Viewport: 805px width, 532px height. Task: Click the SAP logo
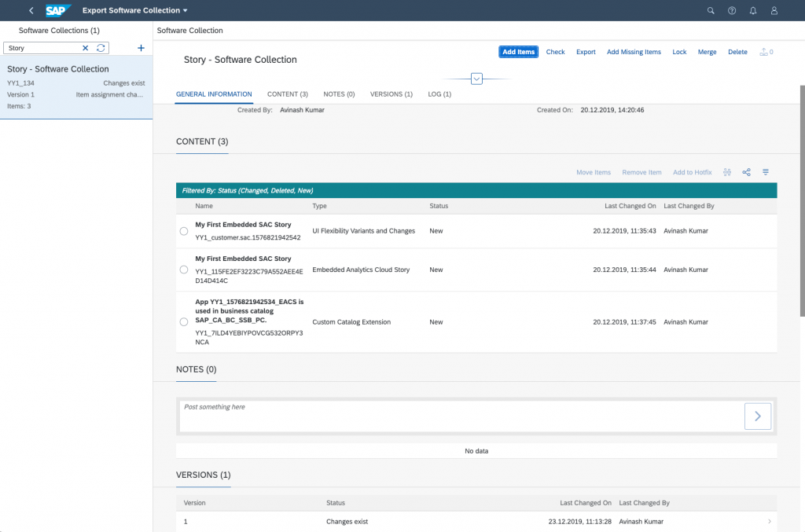57,10
